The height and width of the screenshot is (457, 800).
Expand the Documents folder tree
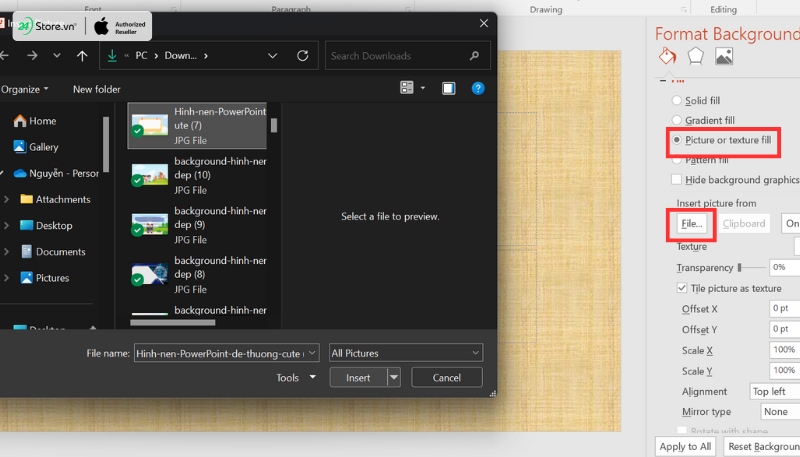6,251
